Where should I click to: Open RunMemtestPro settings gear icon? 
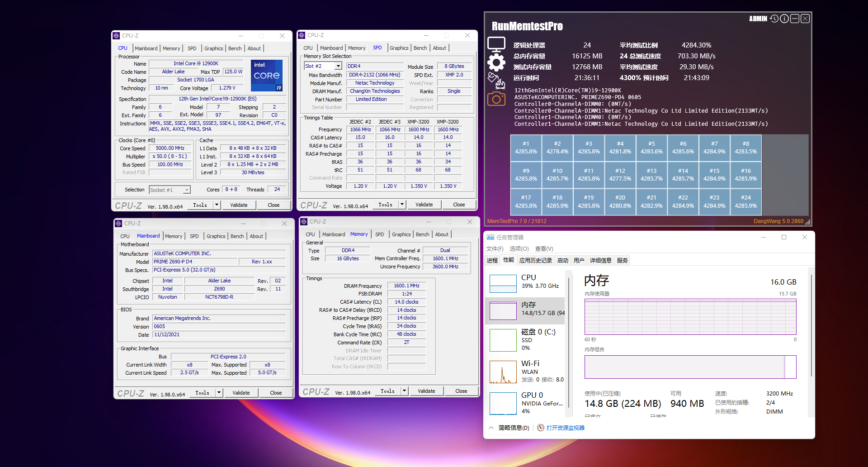tap(496, 62)
